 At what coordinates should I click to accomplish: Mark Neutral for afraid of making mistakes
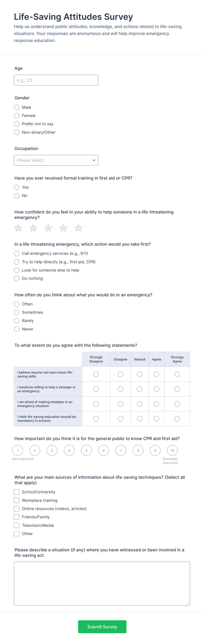click(x=140, y=404)
